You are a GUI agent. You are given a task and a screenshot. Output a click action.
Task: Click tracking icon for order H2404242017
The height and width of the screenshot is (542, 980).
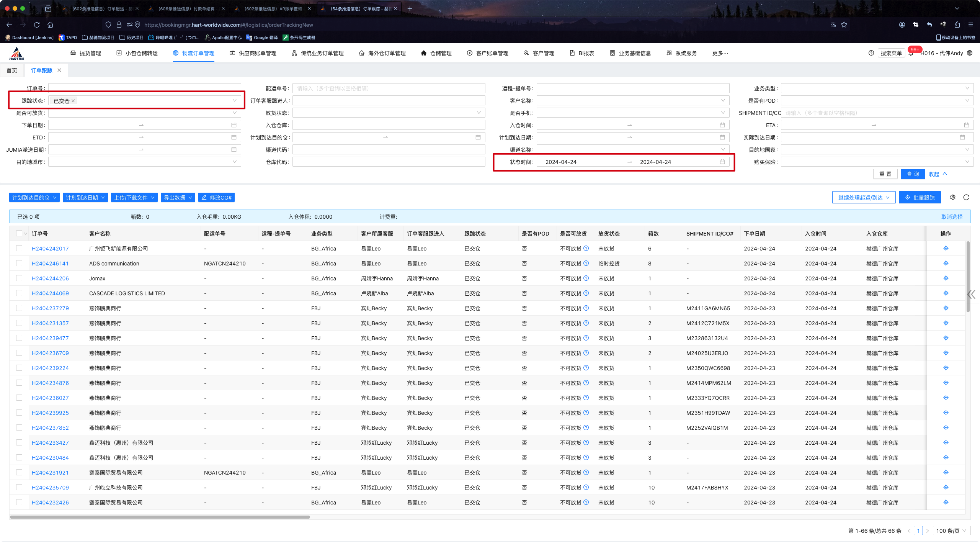946,248
